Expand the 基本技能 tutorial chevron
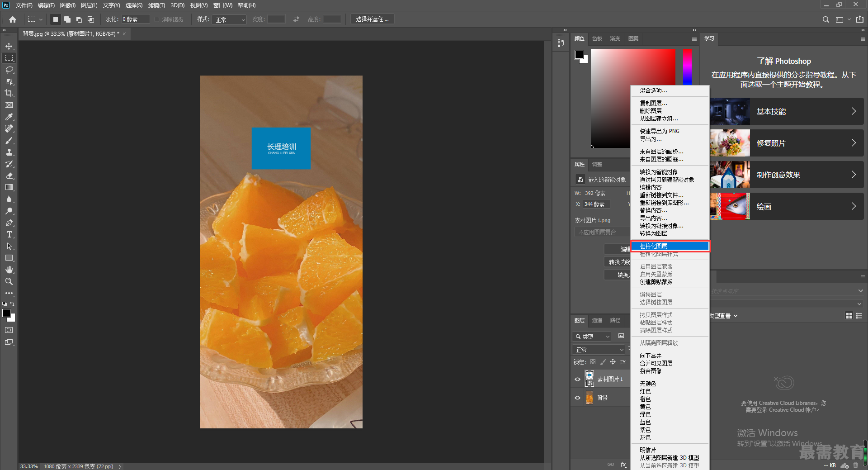This screenshot has width=868, height=470. point(854,111)
